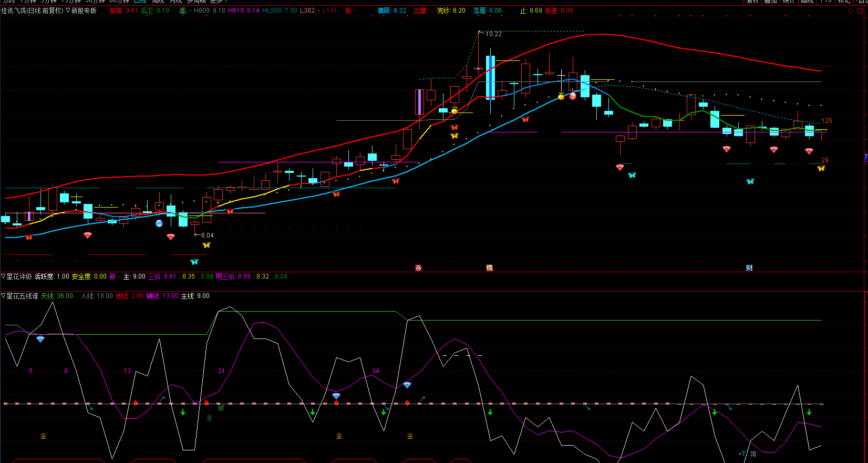Screen dimensions: 868x463
Task: Click the 涨 marker on the bottom axis
Action: [x=418, y=268]
